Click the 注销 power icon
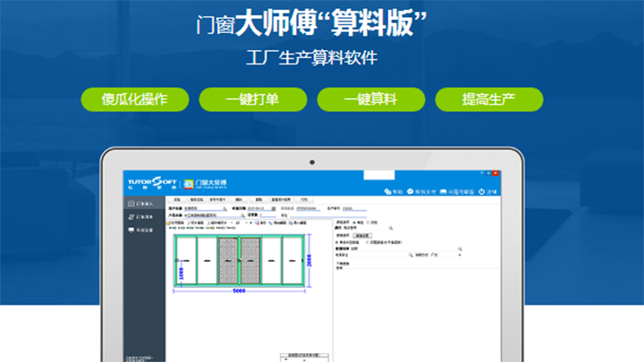644x362 pixels. [481, 191]
